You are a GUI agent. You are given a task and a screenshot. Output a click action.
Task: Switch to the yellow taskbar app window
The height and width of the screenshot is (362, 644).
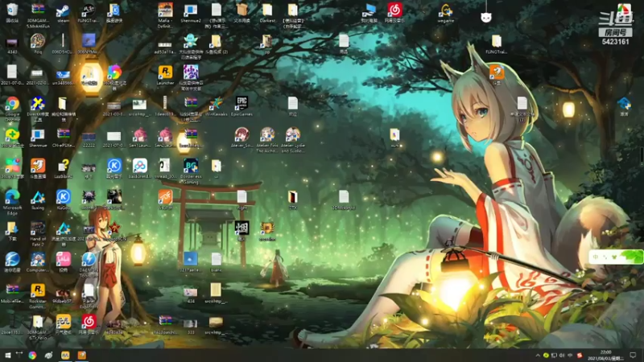(65, 355)
